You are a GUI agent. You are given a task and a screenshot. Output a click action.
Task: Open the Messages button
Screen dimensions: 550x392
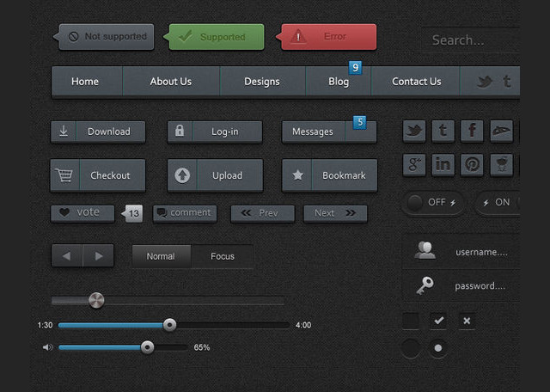point(329,132)
